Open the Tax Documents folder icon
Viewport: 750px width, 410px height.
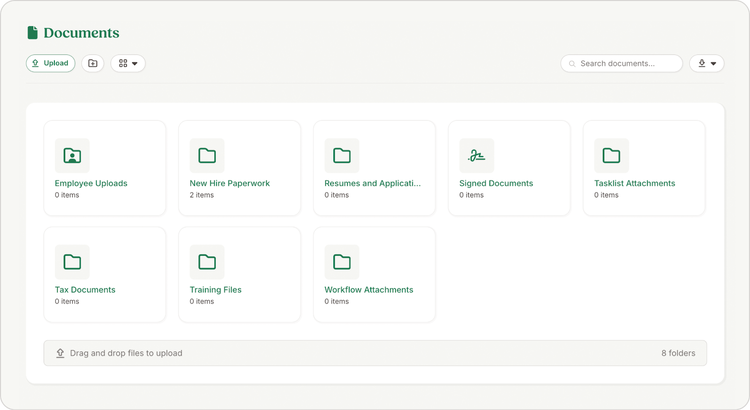pos(72,262)
